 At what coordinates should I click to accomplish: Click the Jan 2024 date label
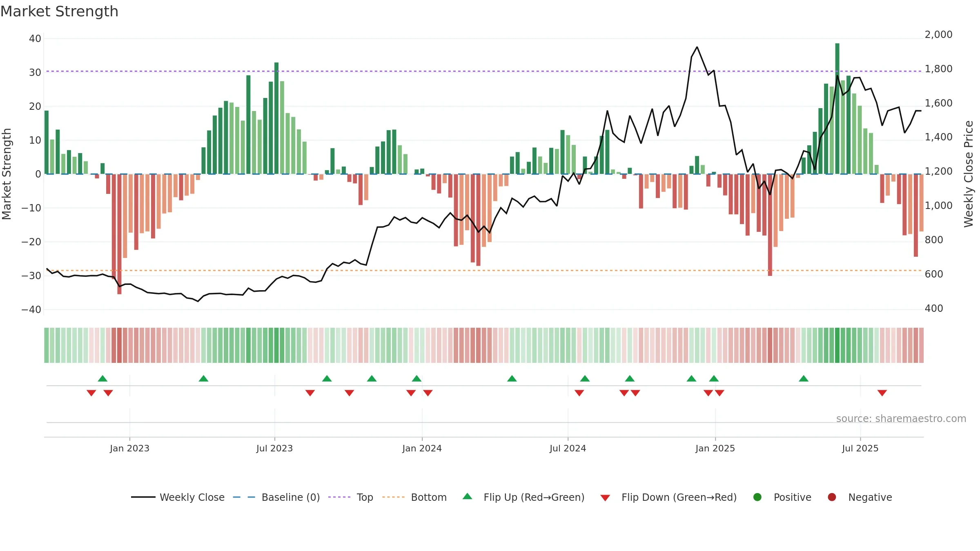point(422,448)
